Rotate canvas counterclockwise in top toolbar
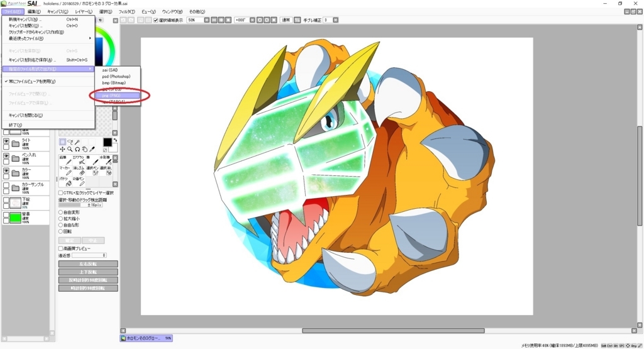The image size is (644, 349). (x=260, y=20)
